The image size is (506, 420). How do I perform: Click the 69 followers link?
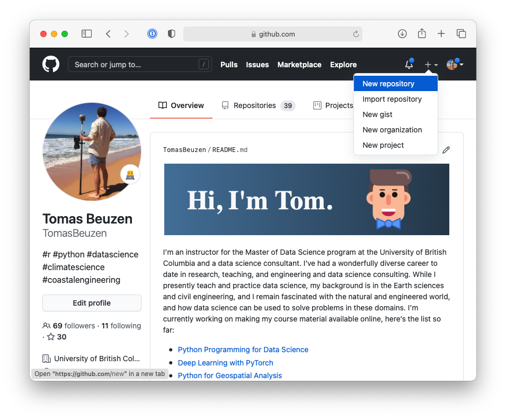click(74, 326)
